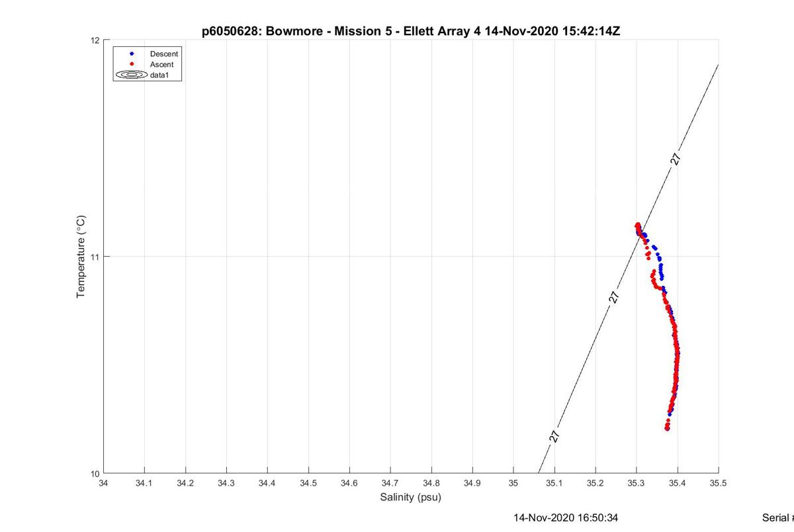
Task: Click the "Temperature (°C)" y-axis label
Action: point(81,256)
